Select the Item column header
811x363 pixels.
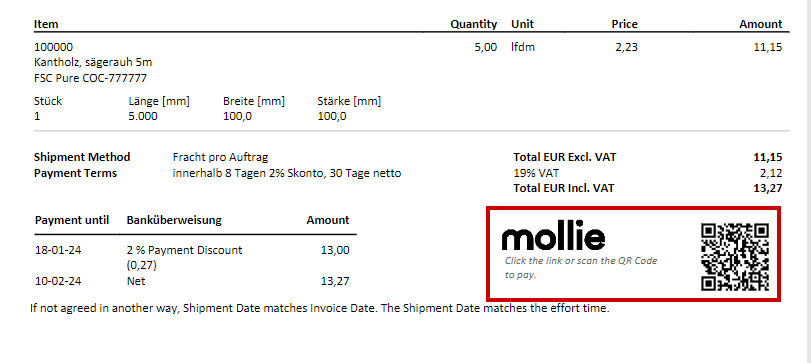(46, 24)
